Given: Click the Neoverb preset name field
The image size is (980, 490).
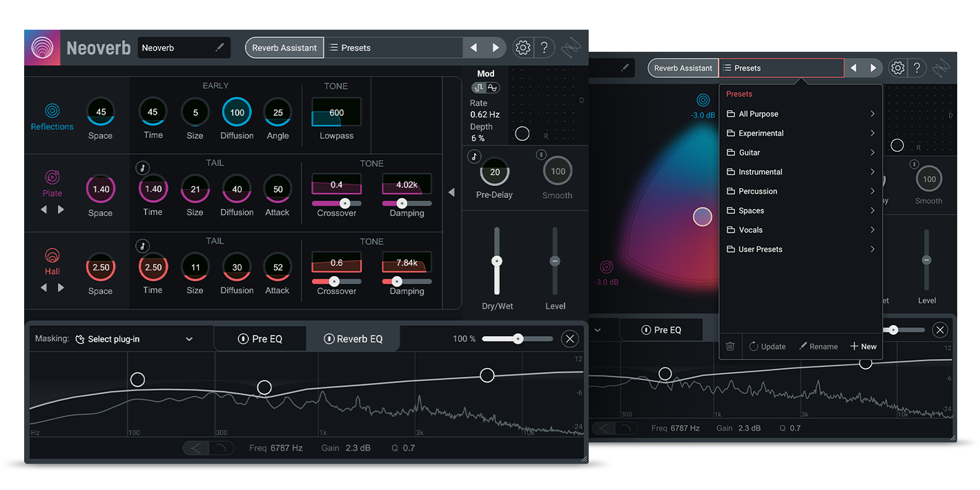Looking at the screenshot, I should pos(184,48).
